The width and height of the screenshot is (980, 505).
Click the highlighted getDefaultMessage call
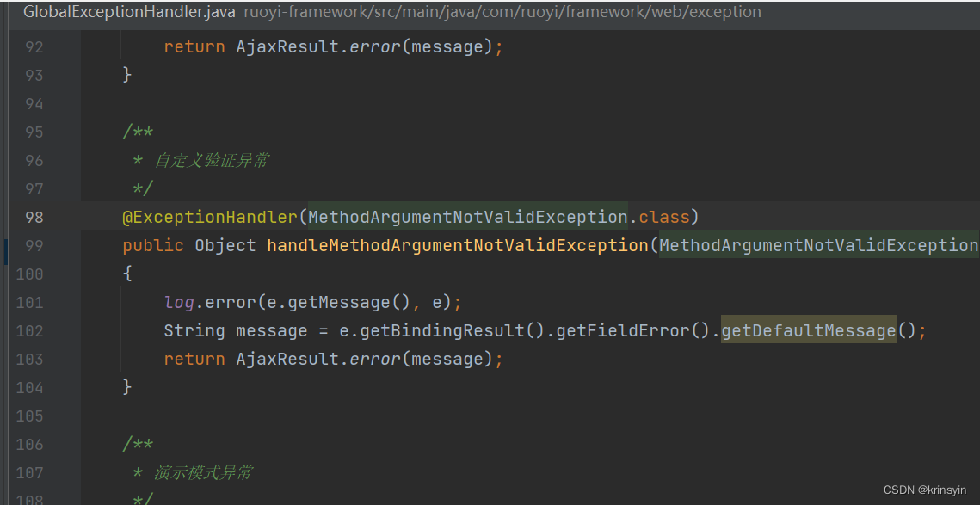(808, 329)
